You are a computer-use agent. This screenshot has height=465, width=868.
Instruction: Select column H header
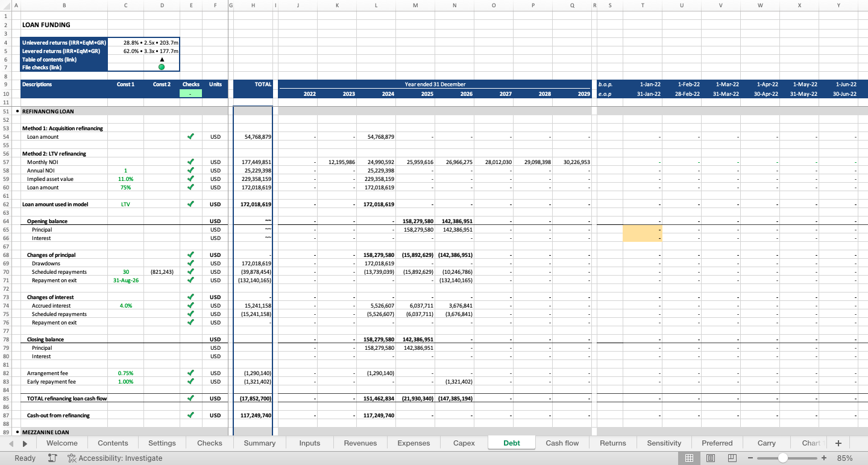click(253, 5)
